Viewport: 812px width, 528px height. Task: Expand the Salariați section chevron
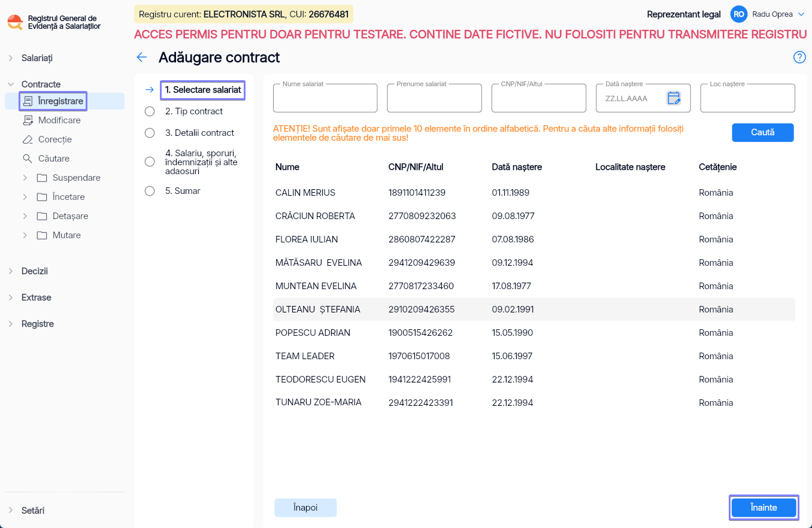click(x=11, y=58)
